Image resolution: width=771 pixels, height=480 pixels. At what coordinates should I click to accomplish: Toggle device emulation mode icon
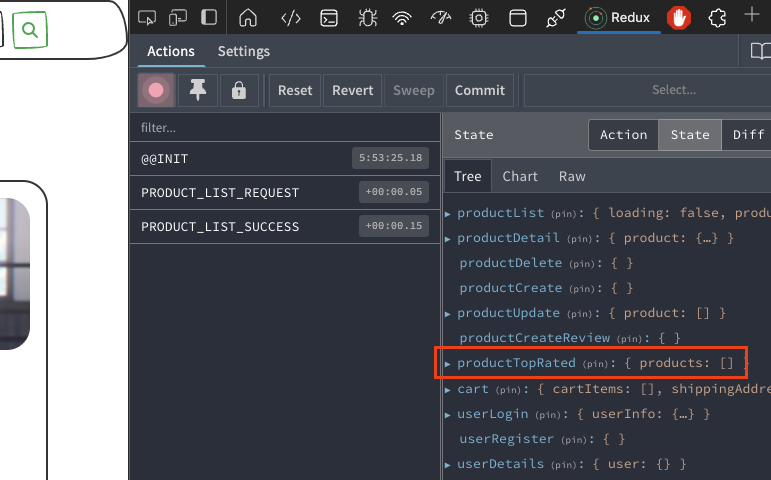[x=178, y=18]
